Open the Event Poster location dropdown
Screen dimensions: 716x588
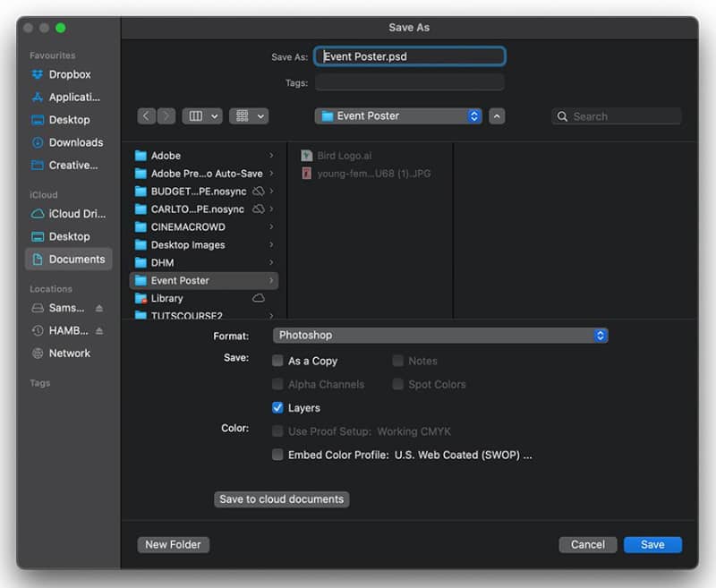398,116
